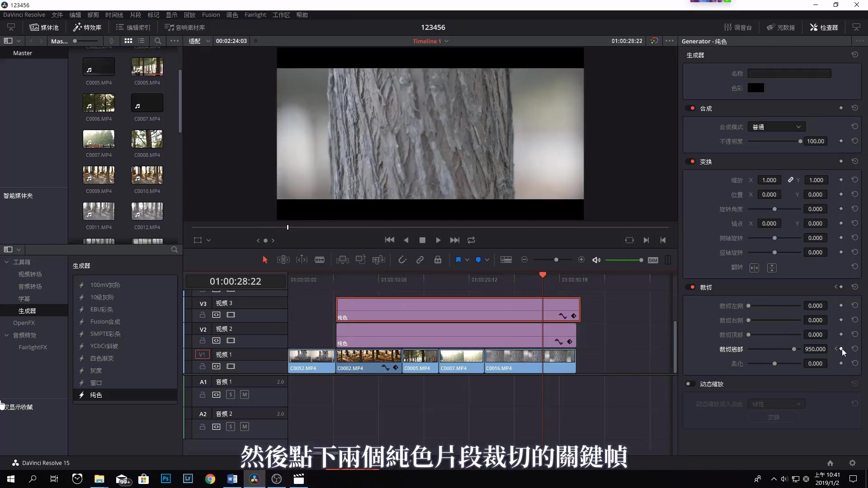The height and width of the screenshot is (488, 868).
Task: Open the 合成模式 composite mode dropdown
Action: point(776,127)
